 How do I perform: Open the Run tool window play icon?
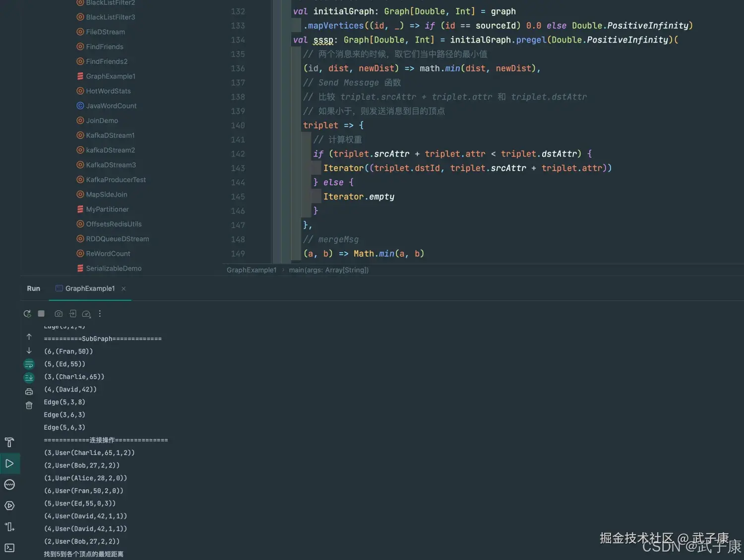(x=9, y=464)
